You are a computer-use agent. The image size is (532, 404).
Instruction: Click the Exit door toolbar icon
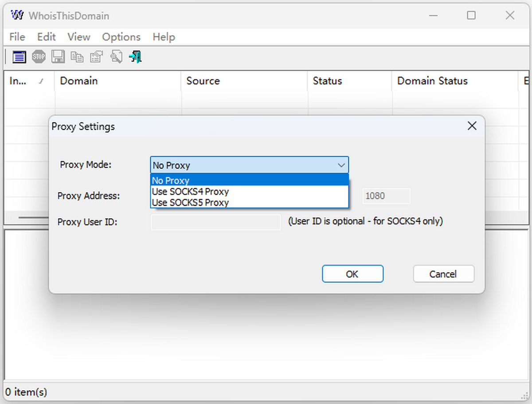(x=135, y=57)
